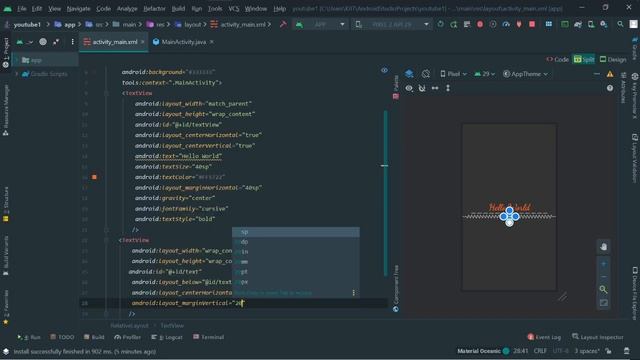Open the Profiler tool window

[127, 337]
